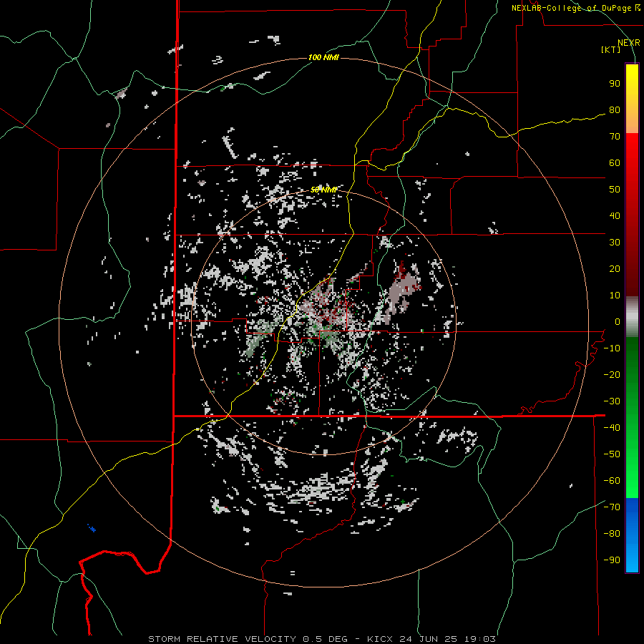
Task: Select the positive 40 scale value
Action: click(x=615, y=216)
